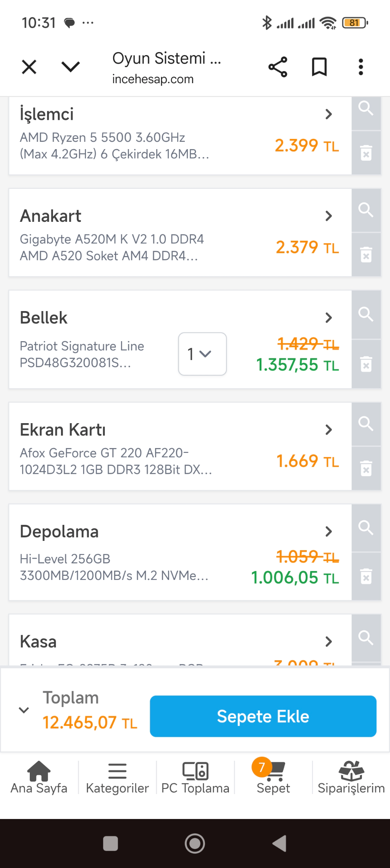This screenshot has height=868, width=390.
Task: Tap the Ekran Kartı search magnifier icon
Action: tap(366, 424)
